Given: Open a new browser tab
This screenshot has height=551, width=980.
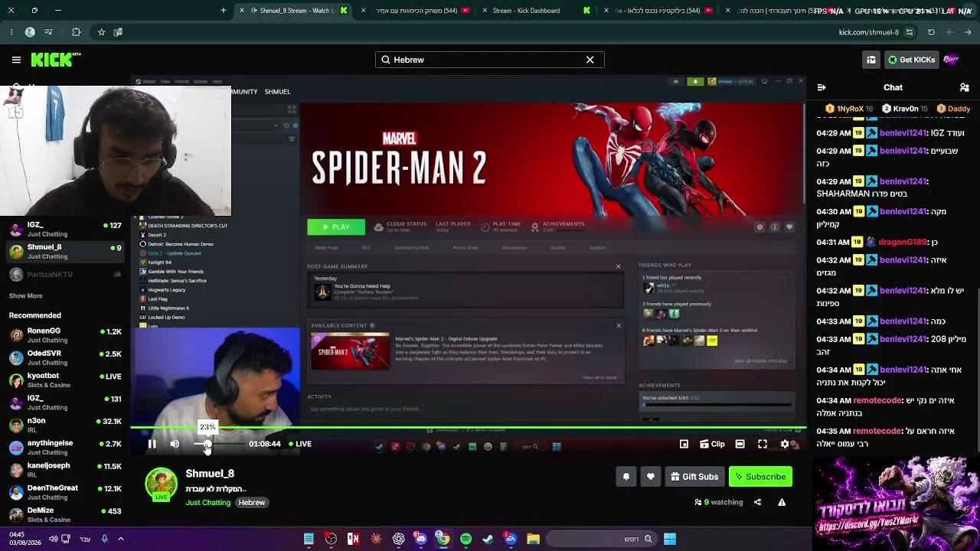Looking at the screenshot, I should 224,11.
